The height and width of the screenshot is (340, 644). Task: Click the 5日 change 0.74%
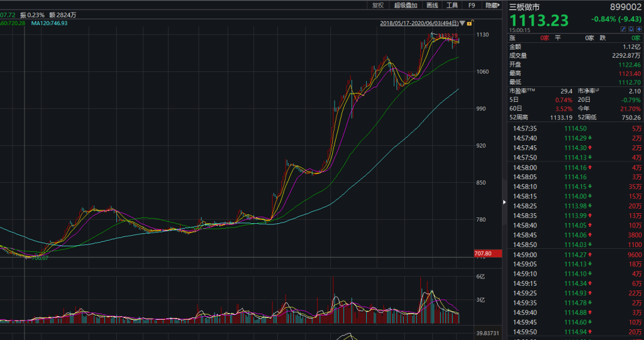(564, 99)
